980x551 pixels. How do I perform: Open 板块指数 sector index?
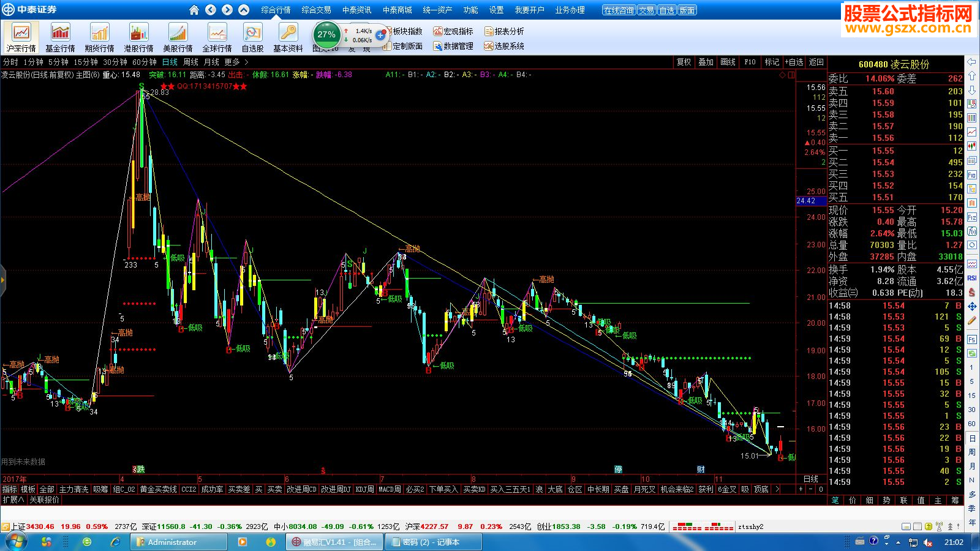pos(407,31)
